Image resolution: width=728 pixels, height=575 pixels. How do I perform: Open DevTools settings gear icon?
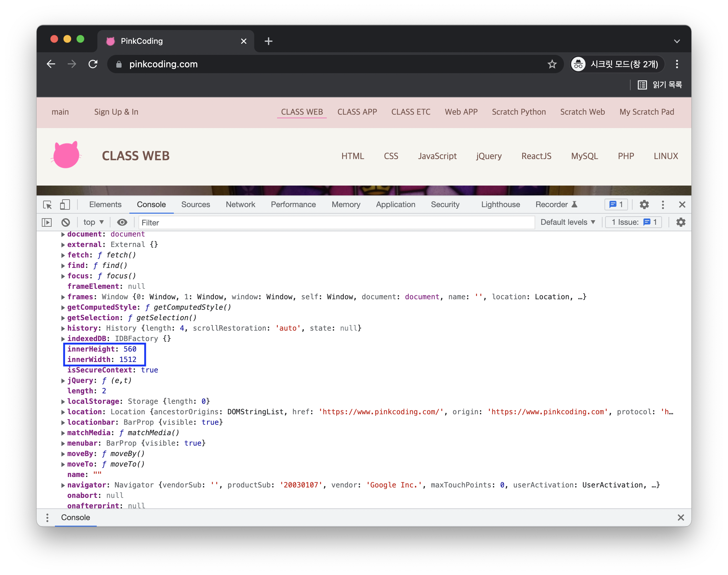[644, 204]
